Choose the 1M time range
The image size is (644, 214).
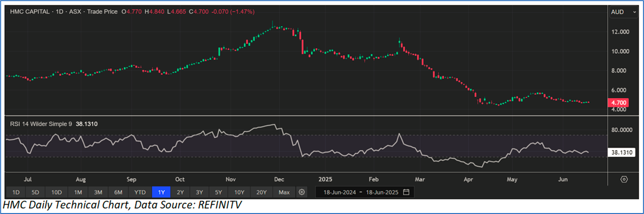tap(78, 192)
